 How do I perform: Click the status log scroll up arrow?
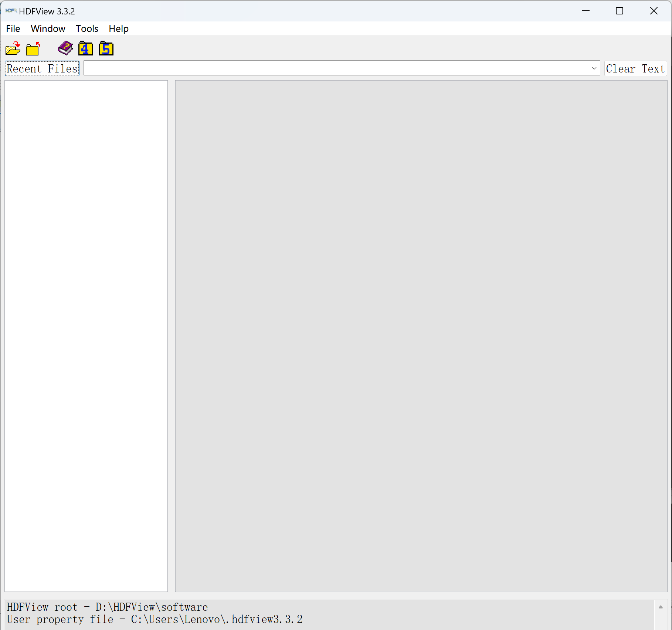point(661,607)
